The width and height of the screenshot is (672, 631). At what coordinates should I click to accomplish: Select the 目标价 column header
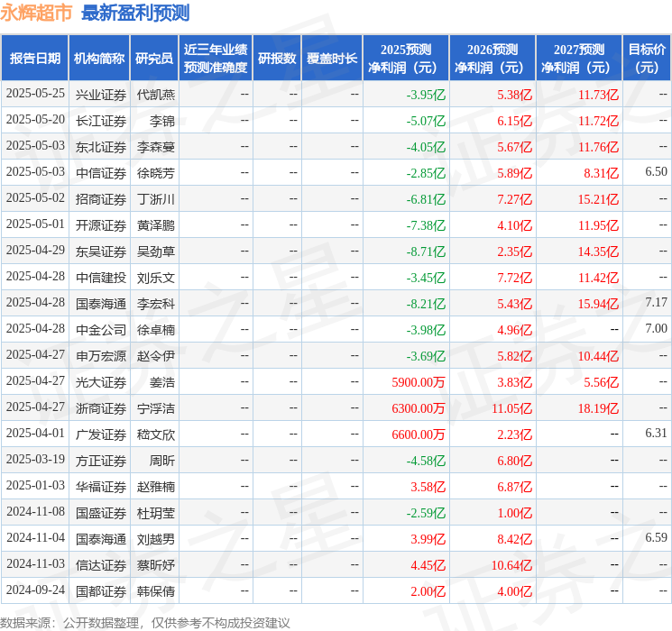(x=647, y=58)
